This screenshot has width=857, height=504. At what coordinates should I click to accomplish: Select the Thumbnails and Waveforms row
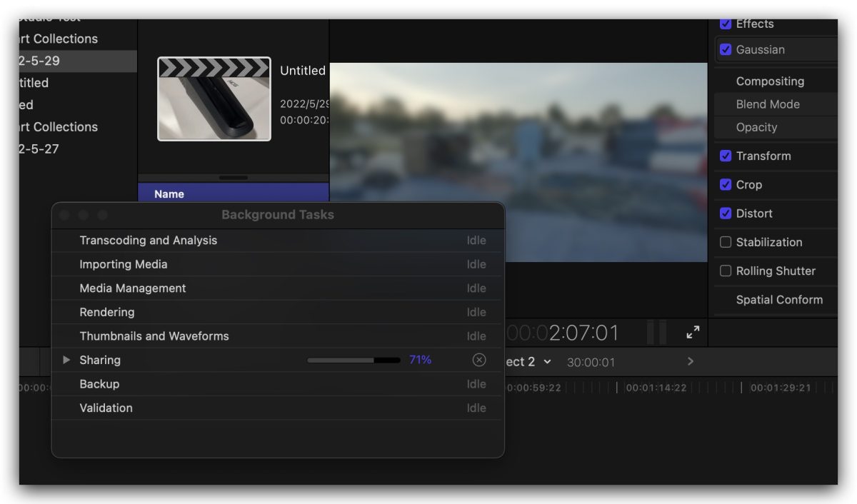pos(278,336)
